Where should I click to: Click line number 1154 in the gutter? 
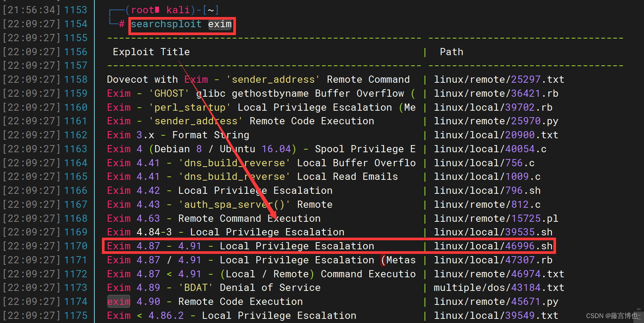(75, 24)
